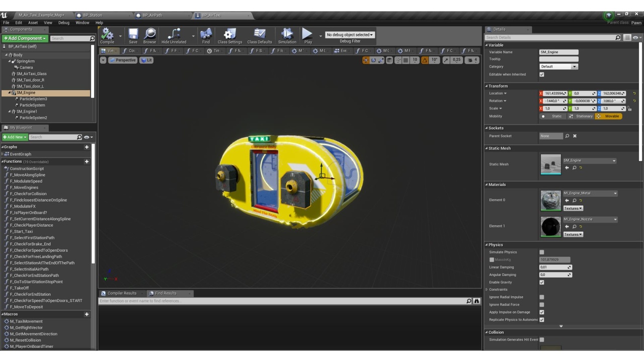The width and height of the screenshot is (644, 362).
Task: Click the Find toolbar icon
Action: [206, 35]
